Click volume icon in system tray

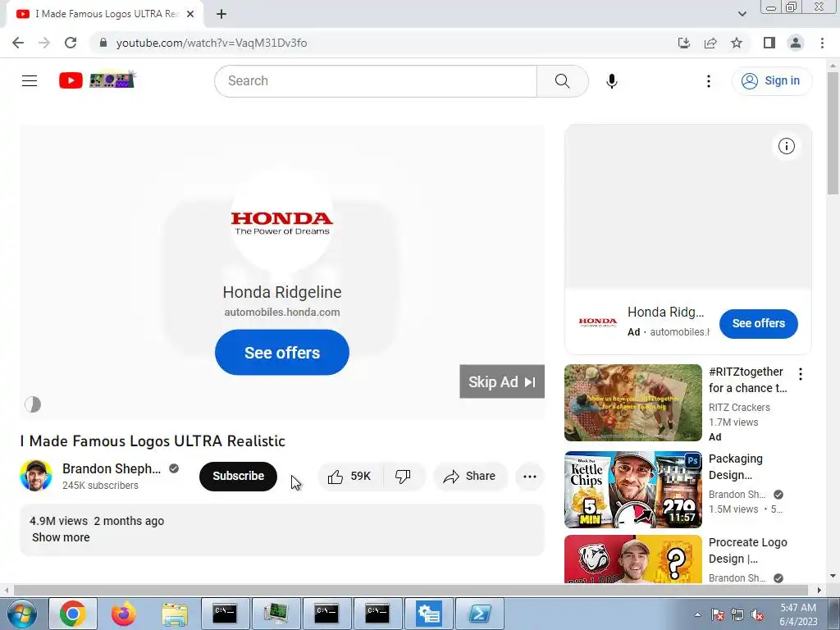click(757, 615)
